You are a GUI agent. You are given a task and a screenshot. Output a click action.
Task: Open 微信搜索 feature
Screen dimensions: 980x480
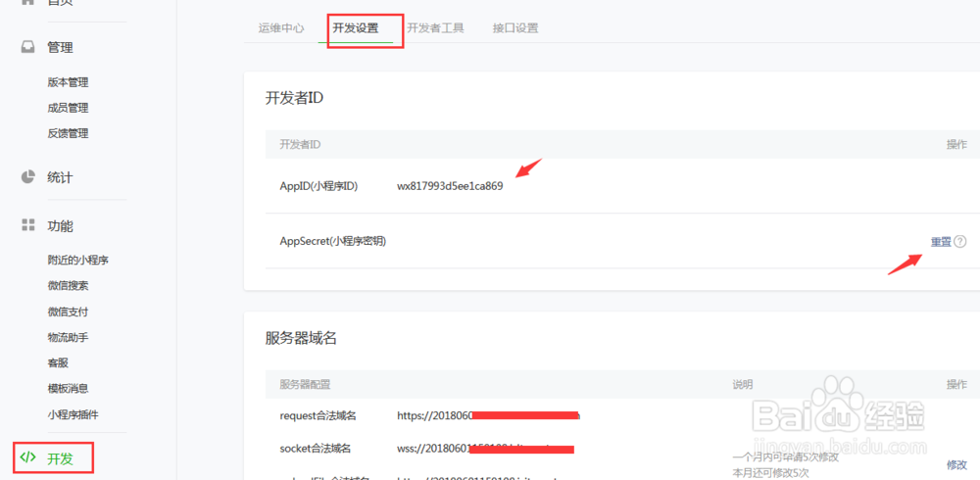tap(69, 286)
